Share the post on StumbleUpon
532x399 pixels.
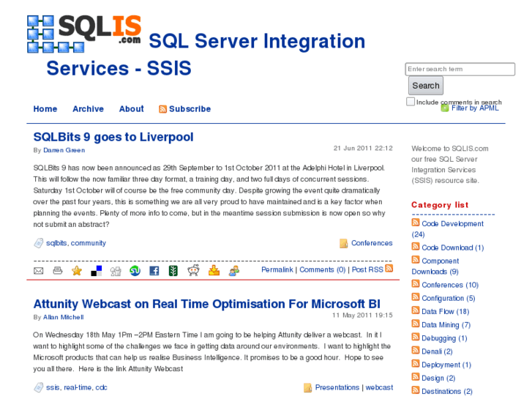(135, 271)
